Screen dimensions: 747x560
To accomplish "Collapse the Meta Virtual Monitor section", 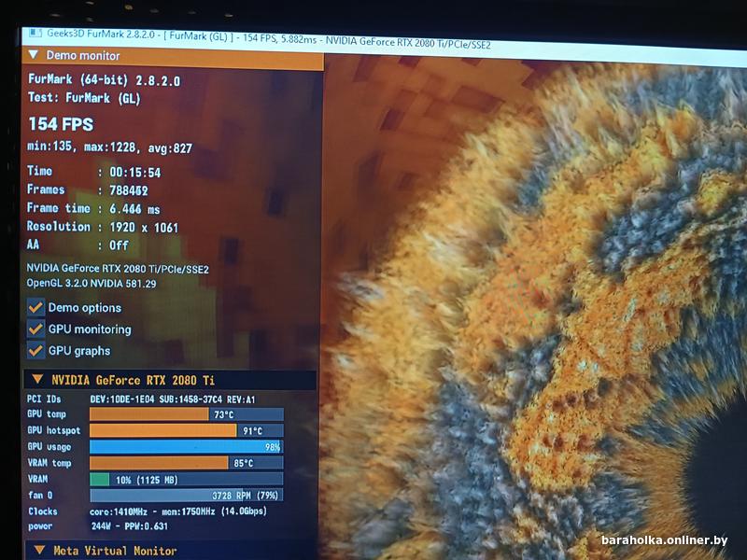I will 39,551.
